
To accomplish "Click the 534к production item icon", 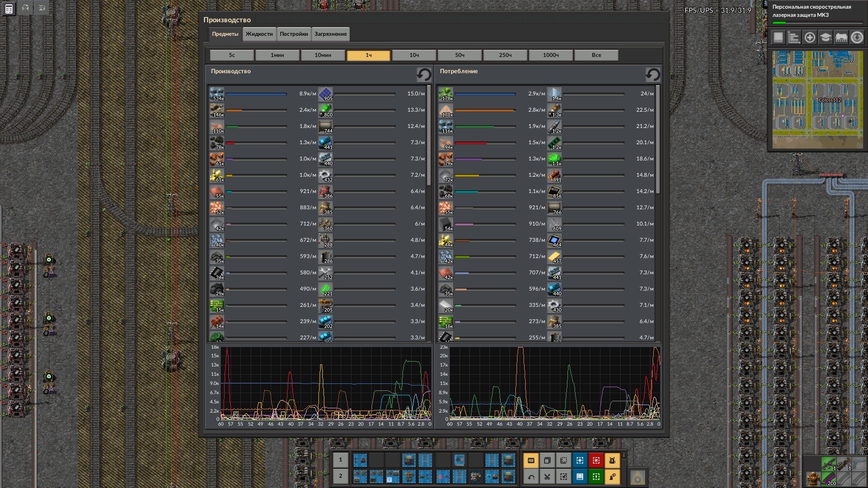I will coord(216,94).
